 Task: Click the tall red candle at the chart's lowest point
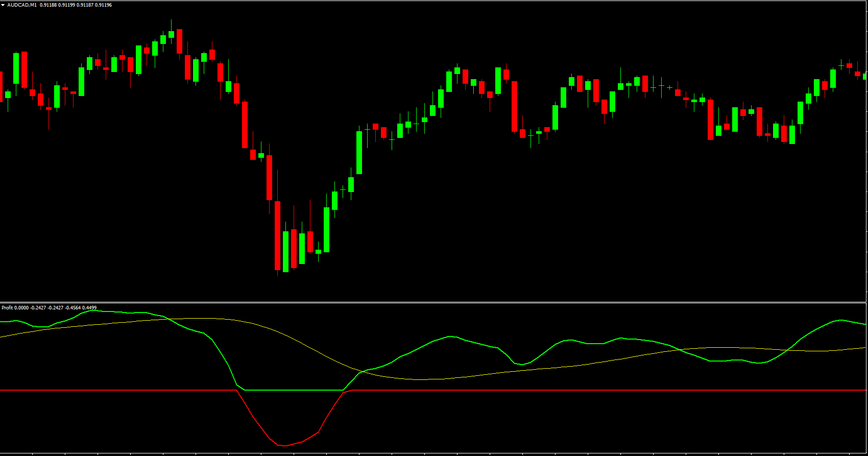pos(278,235)
